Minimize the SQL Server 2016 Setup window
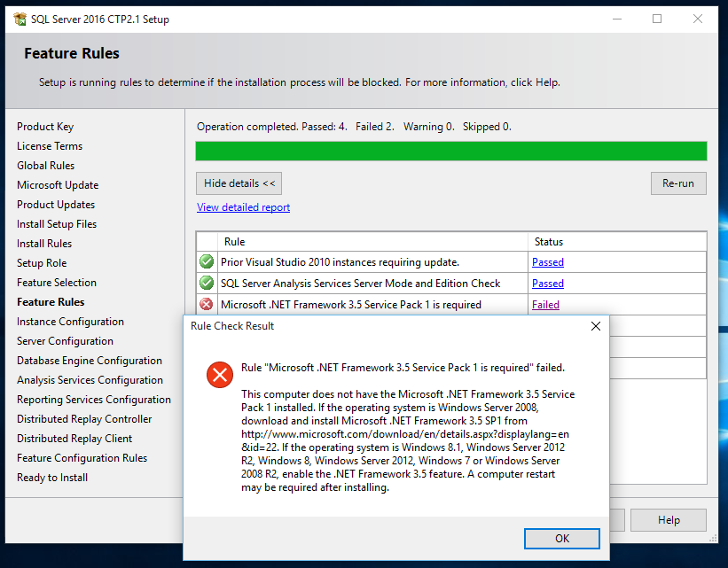This screenshot has height=568, width=728. point(617,19)
